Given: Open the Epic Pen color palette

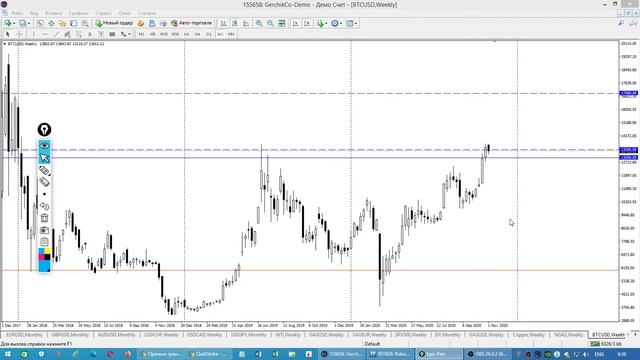Looking at the screenshot, I should (x=44, y=260).
